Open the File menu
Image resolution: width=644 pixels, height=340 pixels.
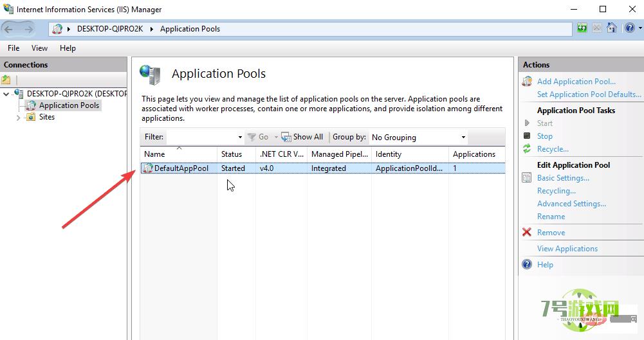coord(14,48)
